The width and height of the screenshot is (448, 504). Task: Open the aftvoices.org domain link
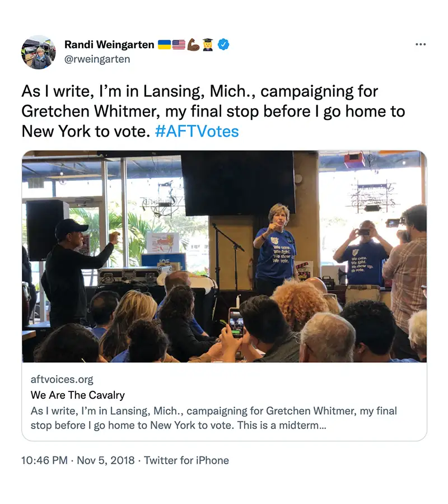[62, 379]
